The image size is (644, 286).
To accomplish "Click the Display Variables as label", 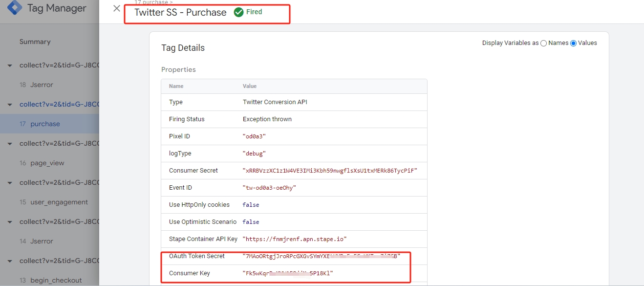I will point(510,43).
